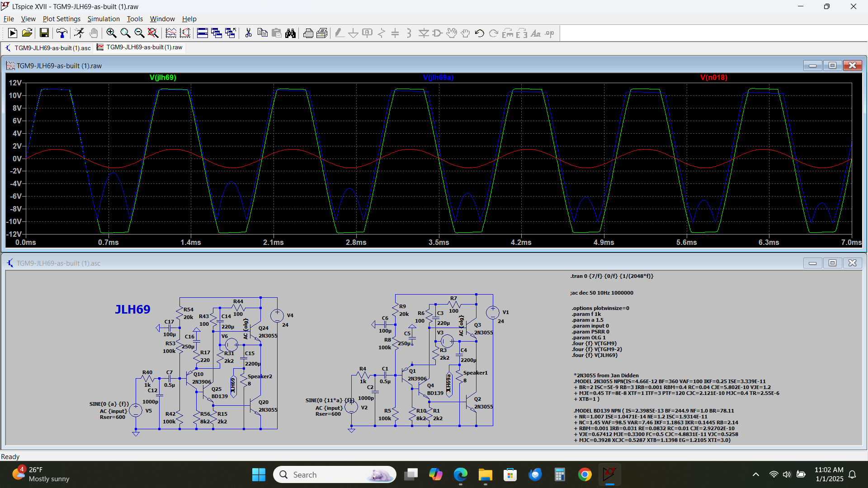Tile windows horizontally icon
868x488 pixels.
pos(203,33)
